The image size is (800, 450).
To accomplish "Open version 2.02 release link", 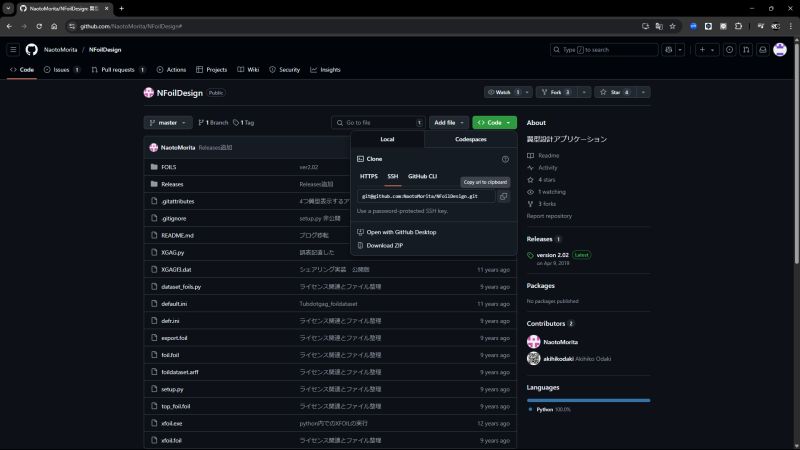I will coord(552,255).
